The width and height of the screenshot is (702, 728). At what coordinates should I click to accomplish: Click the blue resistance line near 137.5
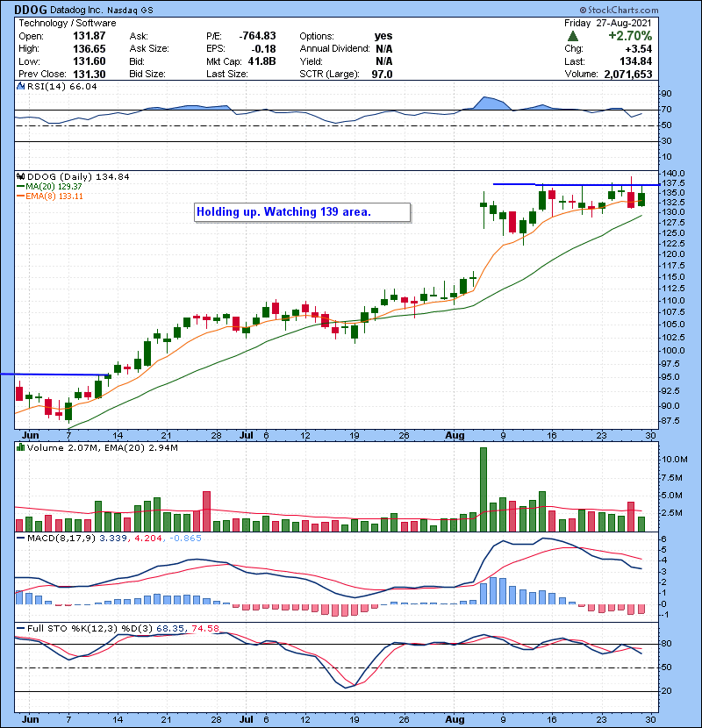[562, 184]
